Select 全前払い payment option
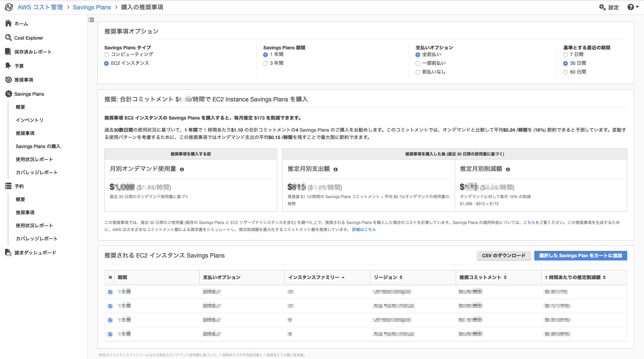The width and height of the screenshot is (644, 359). click(x=418, y=55)
